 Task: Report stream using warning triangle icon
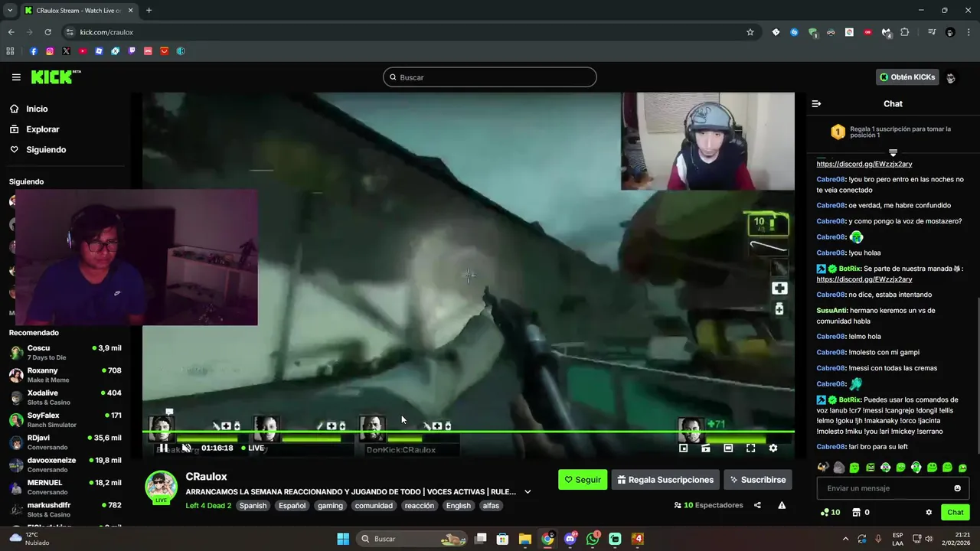click(x=782, y=505)
